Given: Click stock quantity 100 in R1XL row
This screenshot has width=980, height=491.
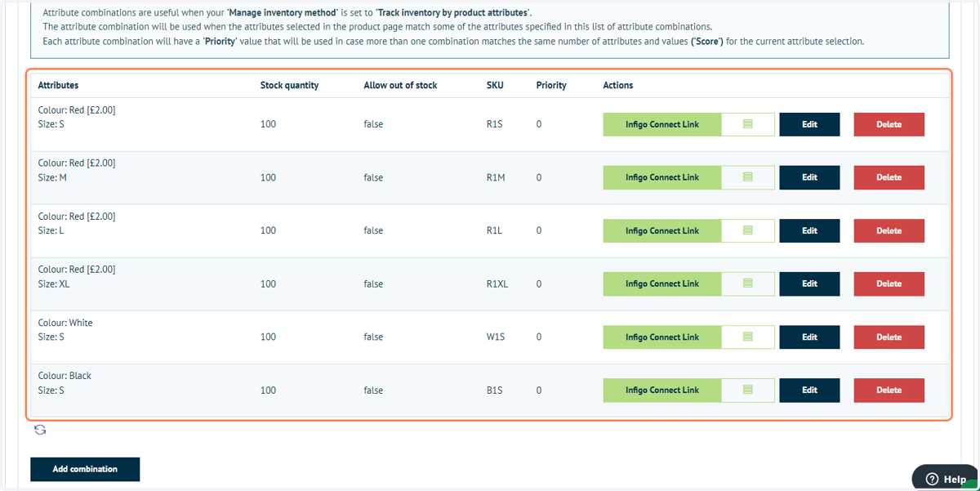Looking at the screenshot, I should click(x=268, y=283).
